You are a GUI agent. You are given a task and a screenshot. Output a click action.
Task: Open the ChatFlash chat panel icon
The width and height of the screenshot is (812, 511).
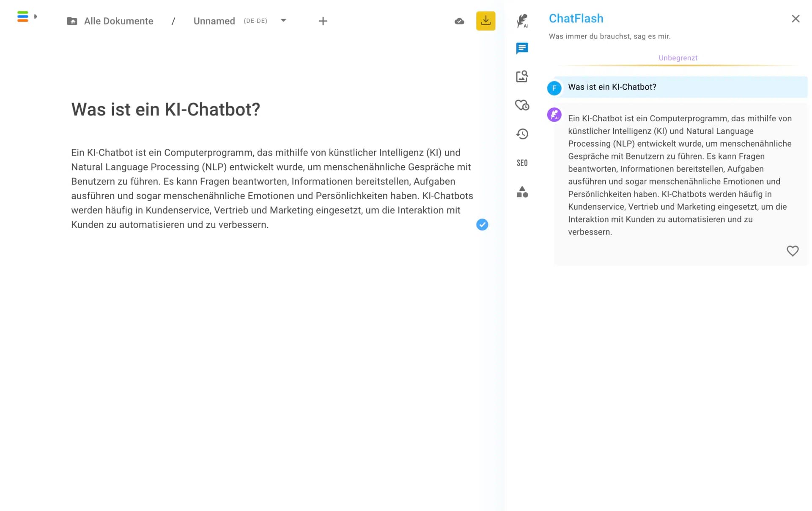click(522, 48)
